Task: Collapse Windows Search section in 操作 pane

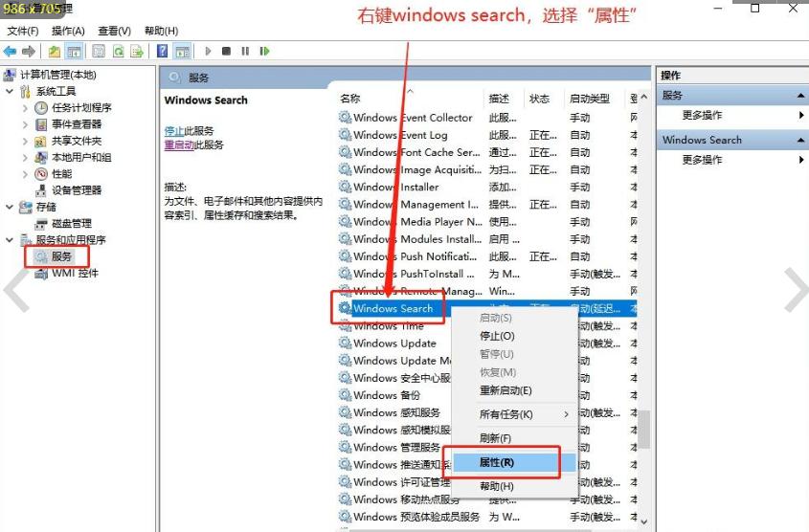Action: coord(800,140)
